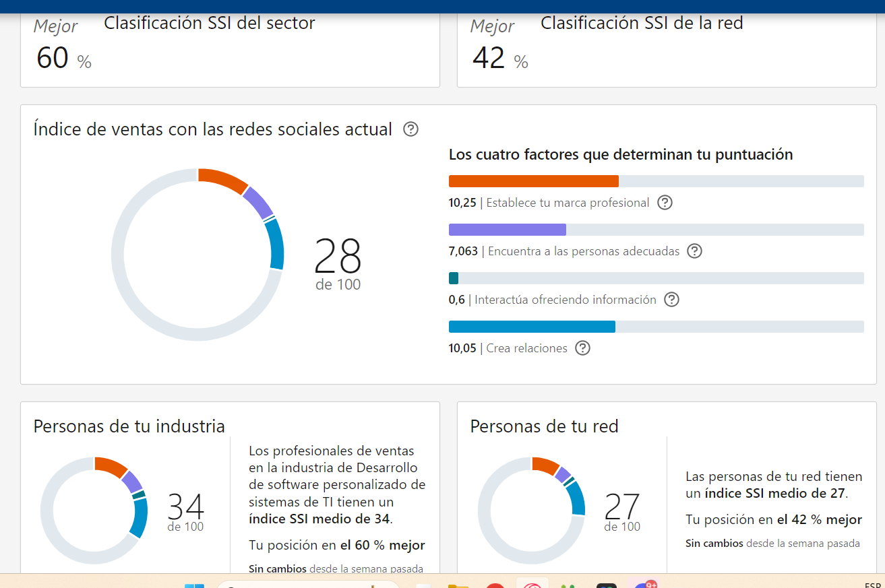The width and height of the screenshot is (885, 588).
Task: Select the Clasificación SSI del sector title
Action: 210,24
